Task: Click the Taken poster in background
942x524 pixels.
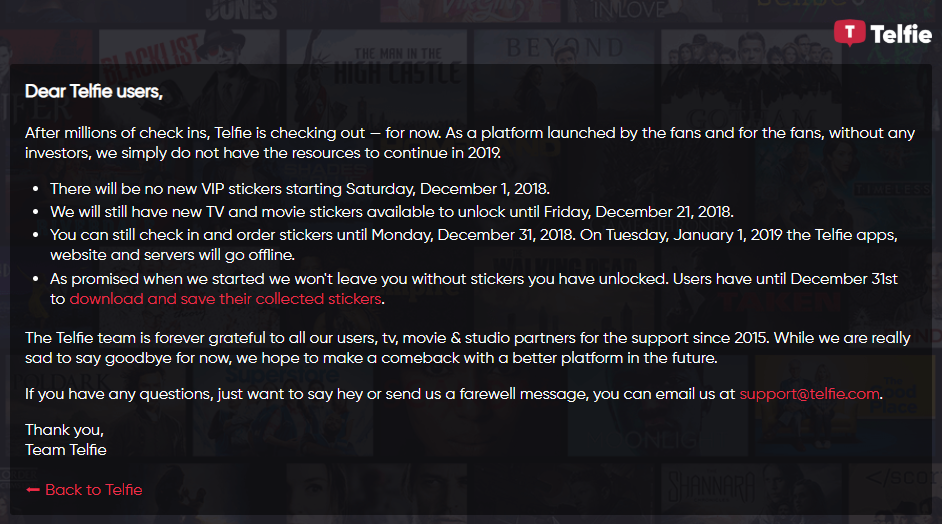Action: (781, 300)
